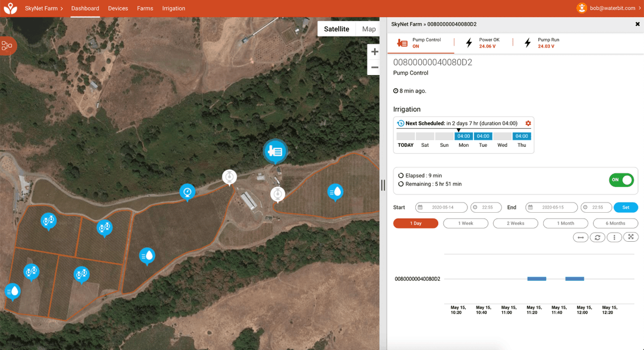The image size is (644, 350).
Task: Open the Farms tab
Action: 145,9
